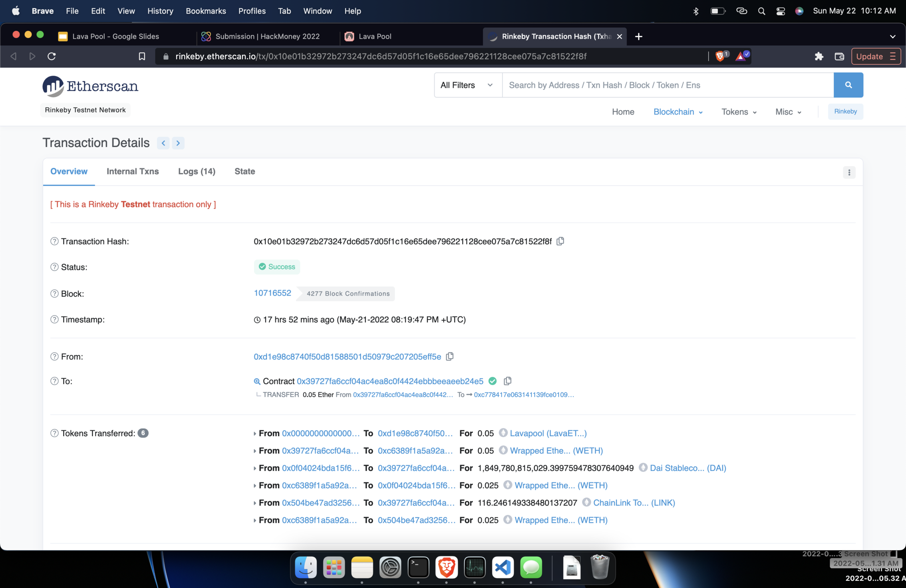This screenshot has height=588, width=906.
Task: Open Terminal from the dock
Action: 418,567
